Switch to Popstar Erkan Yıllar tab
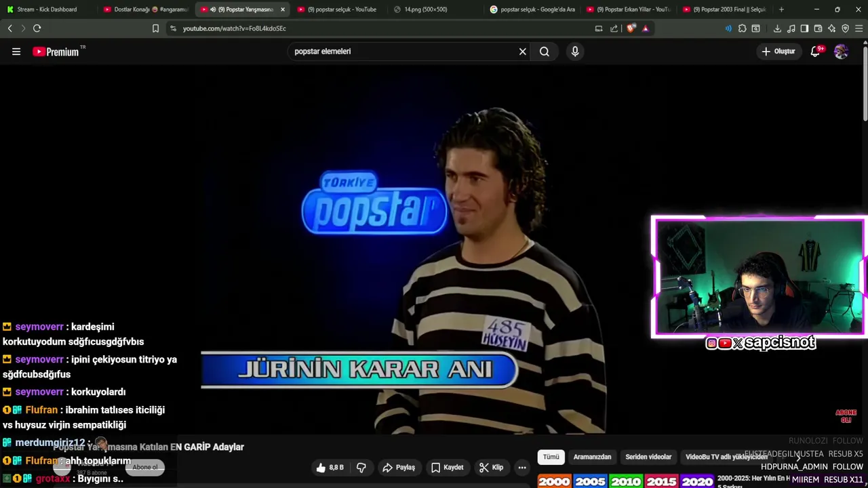This screenshot has width=868, height=488. tap(629, 9)
